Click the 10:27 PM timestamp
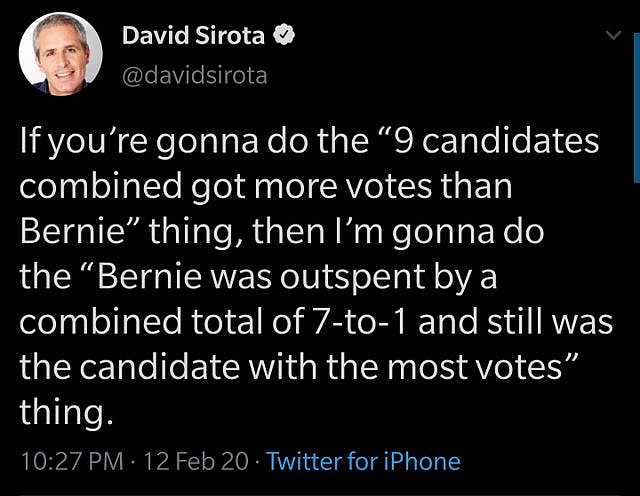Image resolution: width=640 pixels, height=496 pixels. point(72,461)
